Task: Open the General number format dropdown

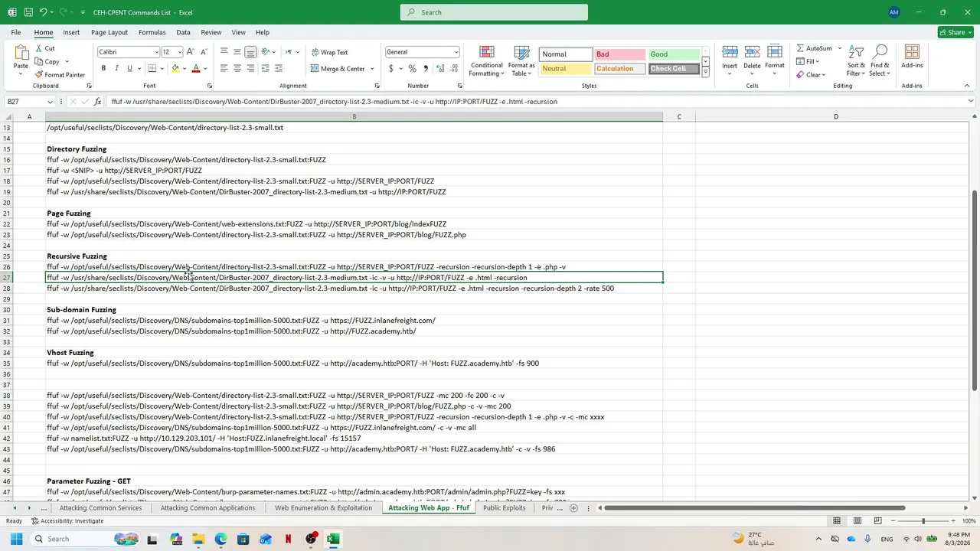Action: [x=456, y=52]
